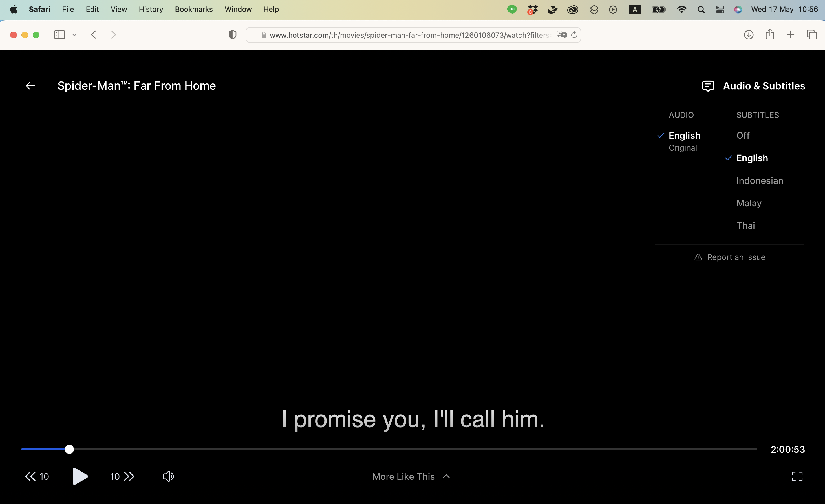This screenshot has height=504, width=825.
Task: Click the play button
Action: (x=80, y=476)
